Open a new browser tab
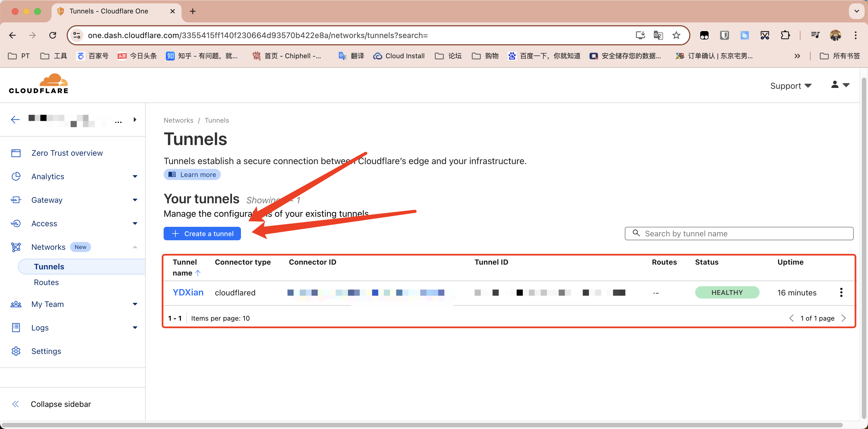868x429 pixels. [193, 11]
